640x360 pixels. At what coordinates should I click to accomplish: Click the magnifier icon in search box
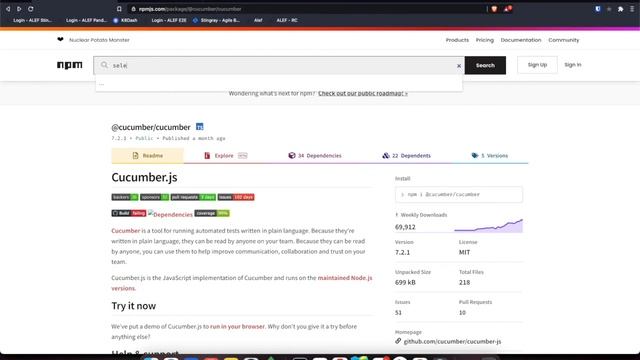click(104, 65)
